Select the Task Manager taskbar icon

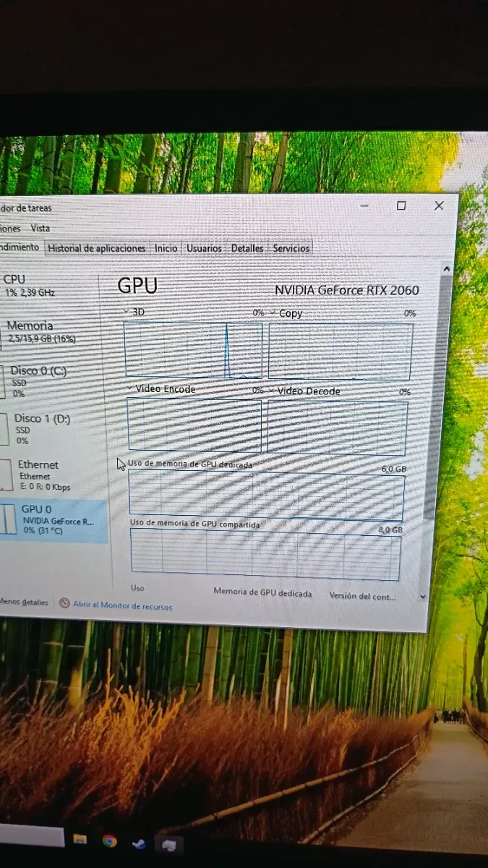[x=169, y=844]
